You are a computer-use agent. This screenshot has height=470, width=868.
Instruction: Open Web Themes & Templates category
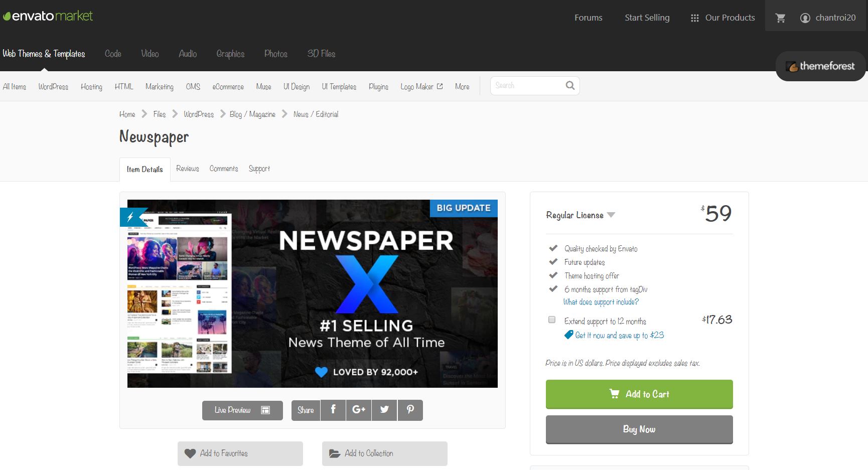tap(44, 54)
